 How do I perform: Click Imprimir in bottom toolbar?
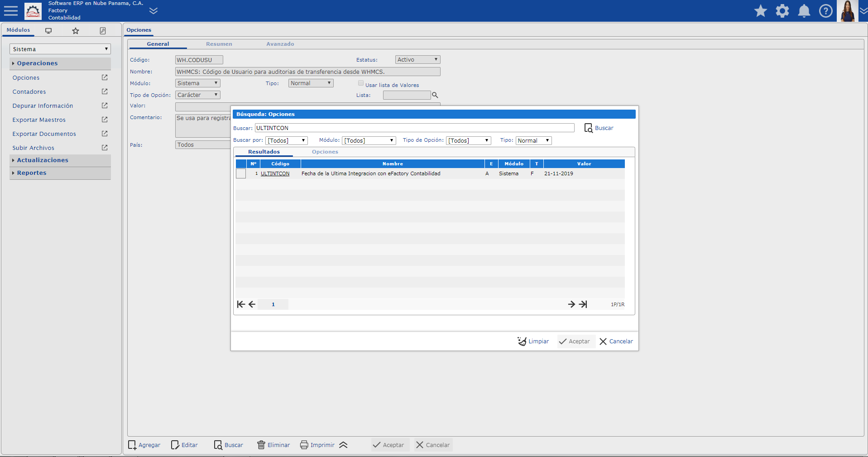coord(317,445)
